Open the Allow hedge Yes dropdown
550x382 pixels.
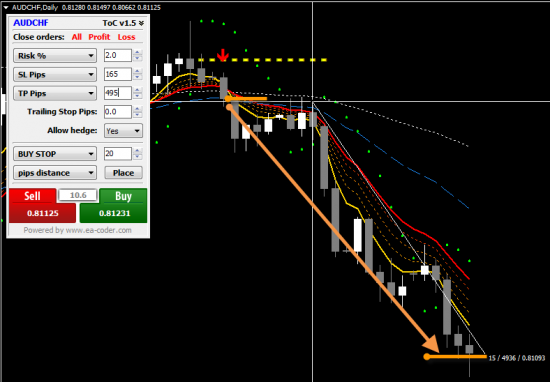pyautogui.click(x=123, y=131)
